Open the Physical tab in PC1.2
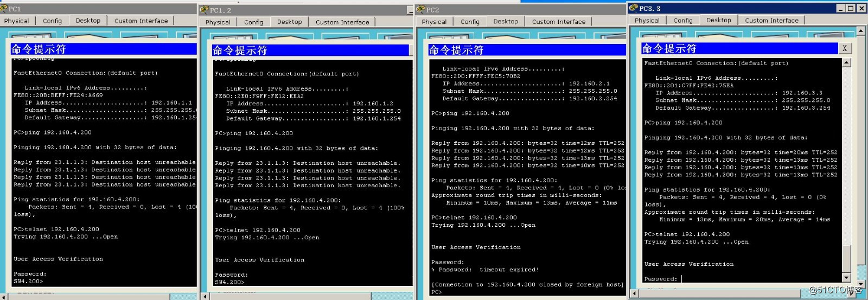Viewport: 868px width, 300px height. click(x=218, y=22)
